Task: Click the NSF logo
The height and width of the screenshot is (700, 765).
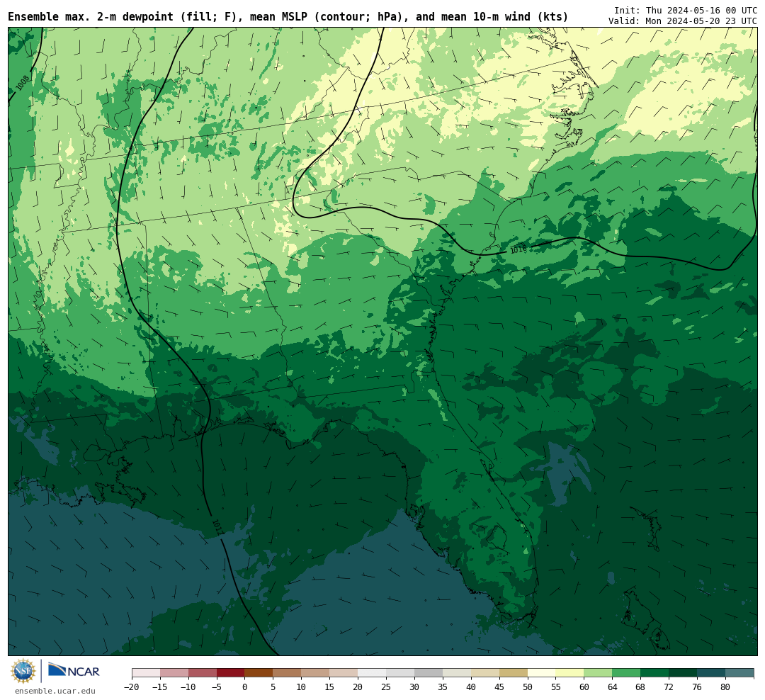Action: [23, 671]
